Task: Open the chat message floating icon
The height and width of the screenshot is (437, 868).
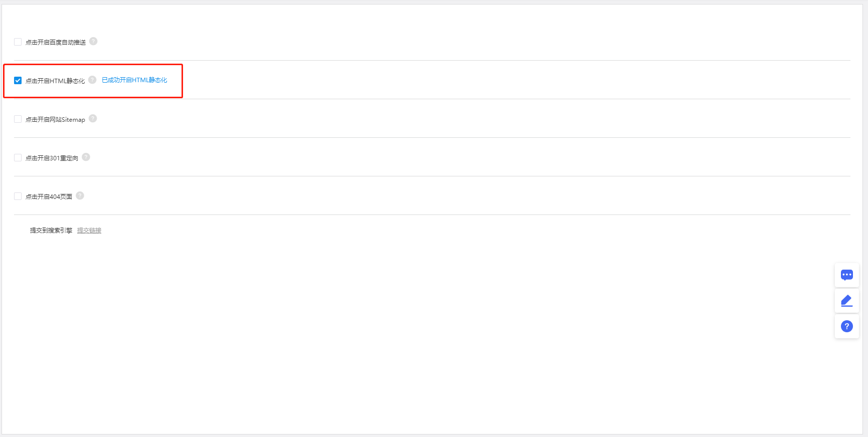Action: [x=846, y=275]
